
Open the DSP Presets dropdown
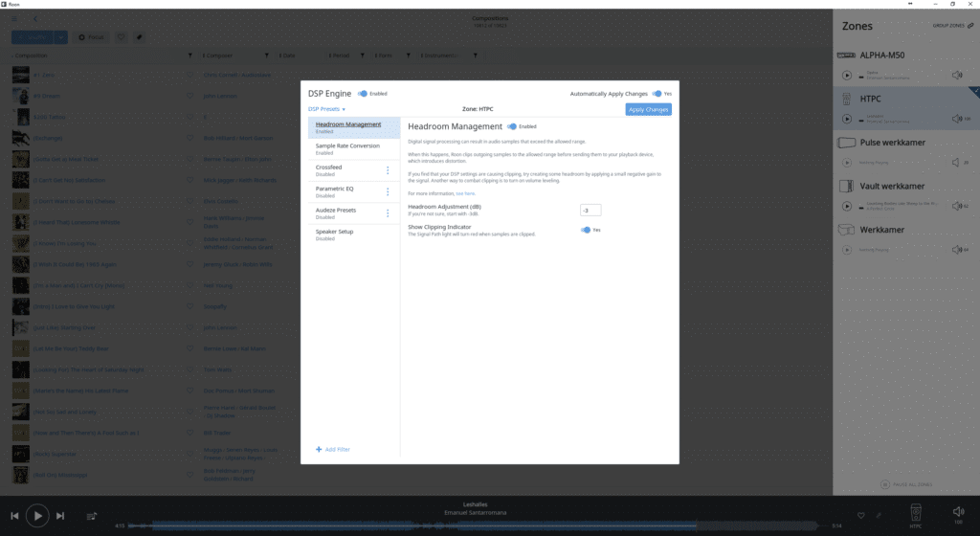click(326, 109)
